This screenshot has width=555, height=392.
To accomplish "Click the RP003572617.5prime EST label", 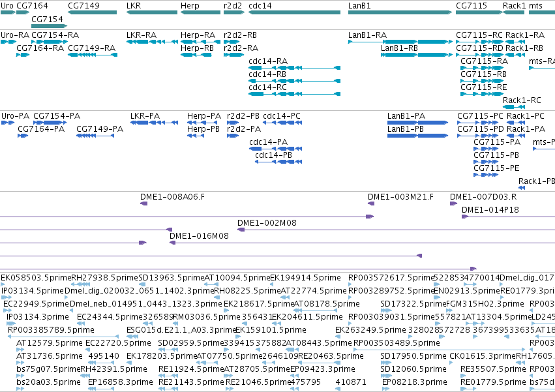I will (x=391, y=278).
